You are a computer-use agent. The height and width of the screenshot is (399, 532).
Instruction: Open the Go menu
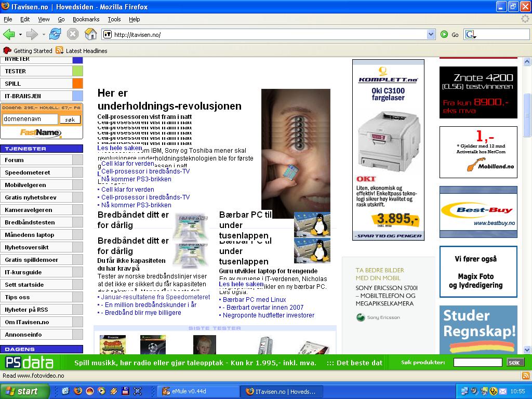[x=61, y=19]
